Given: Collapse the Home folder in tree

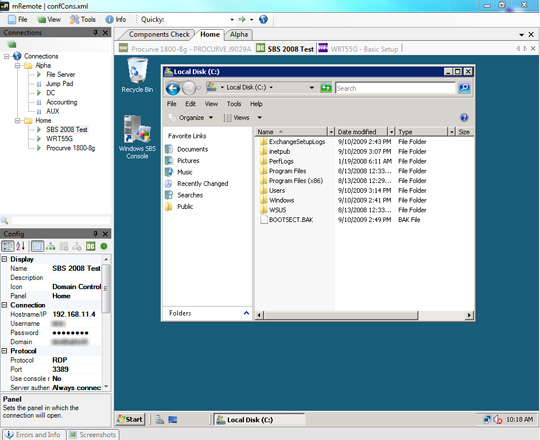Looking at the screenshot, I should point(17,121).
